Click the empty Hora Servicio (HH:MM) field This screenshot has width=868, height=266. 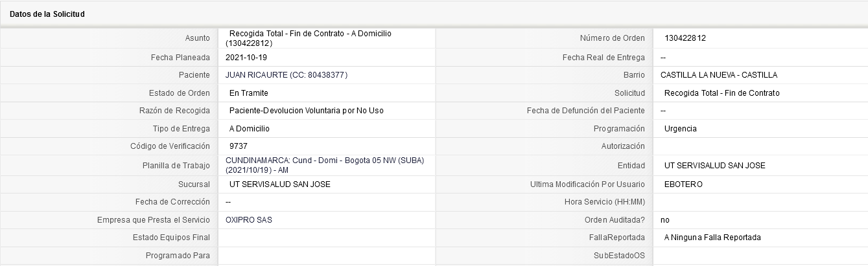point(760,202)
